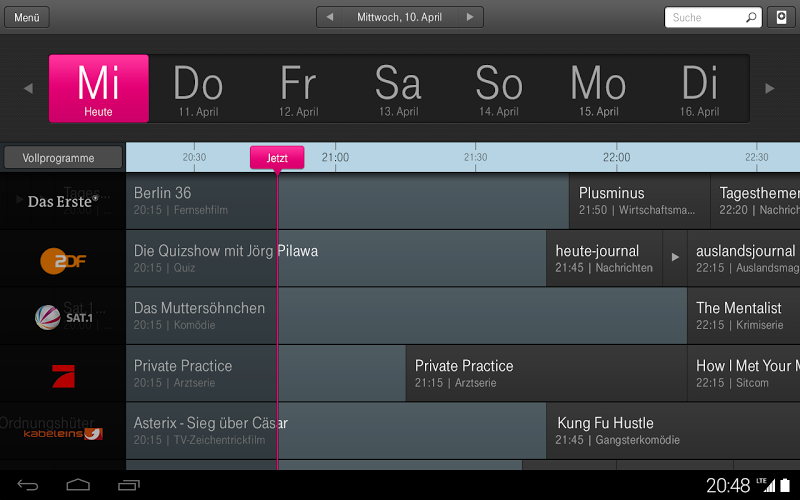Select the SAT.1 channel logo
Image resolution: width=800 pixels, height=500 pixels.
coord(63,317)
